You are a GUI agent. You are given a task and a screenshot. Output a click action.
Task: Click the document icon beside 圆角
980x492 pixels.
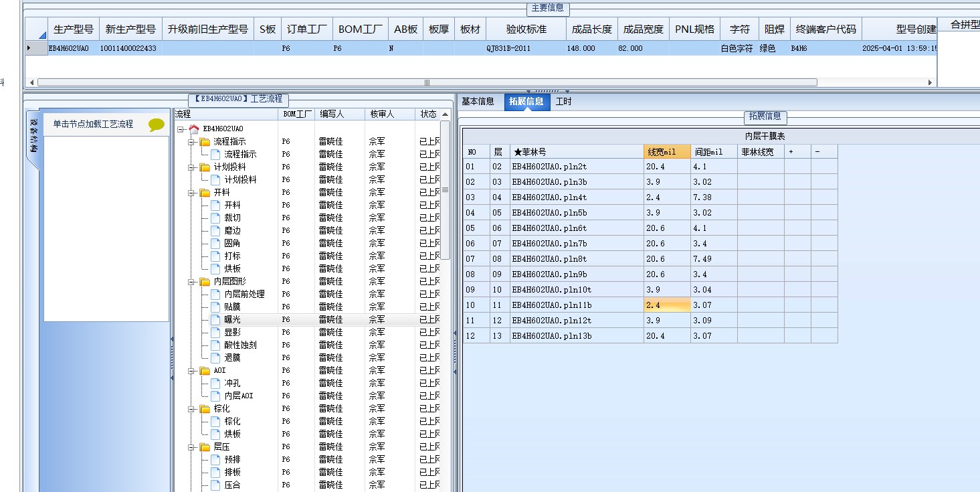215,244
